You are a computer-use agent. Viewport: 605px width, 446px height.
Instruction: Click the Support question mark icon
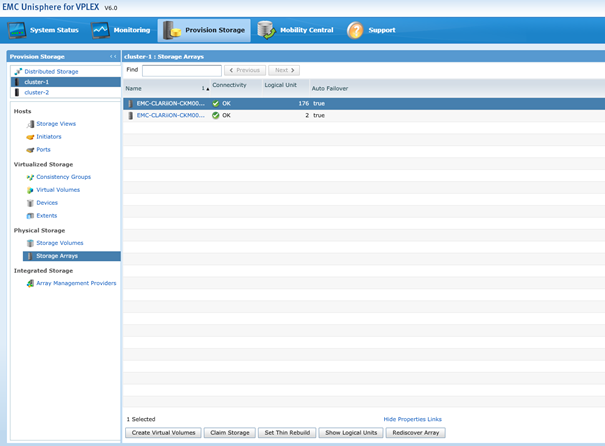(355, 30)
